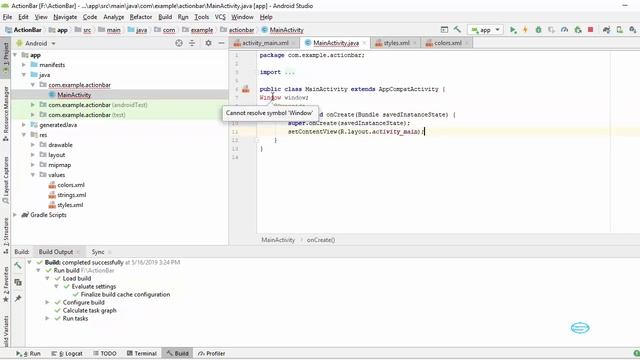Open the Tools menu

click(201, 17)
